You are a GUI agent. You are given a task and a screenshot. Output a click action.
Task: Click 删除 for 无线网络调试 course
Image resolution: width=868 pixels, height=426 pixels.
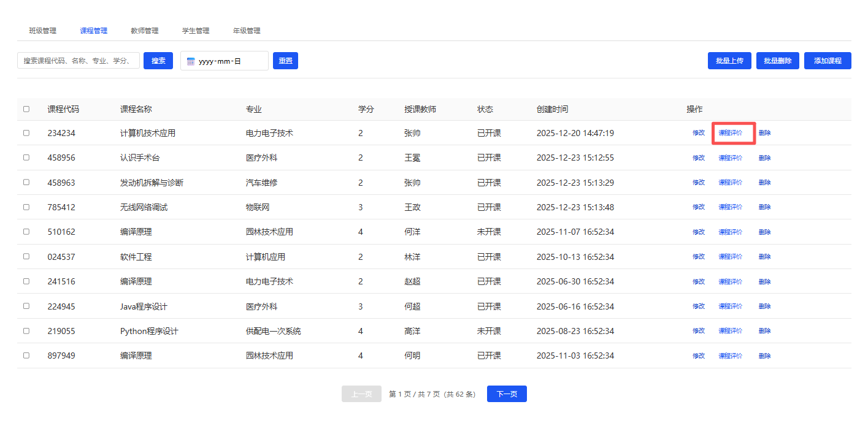pyautogui.click(x=764, y=207)
